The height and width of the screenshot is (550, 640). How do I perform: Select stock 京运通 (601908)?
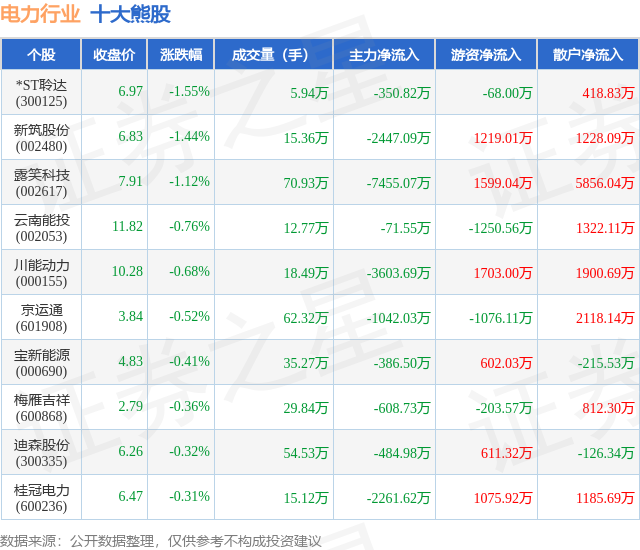(x=41, y=318)
